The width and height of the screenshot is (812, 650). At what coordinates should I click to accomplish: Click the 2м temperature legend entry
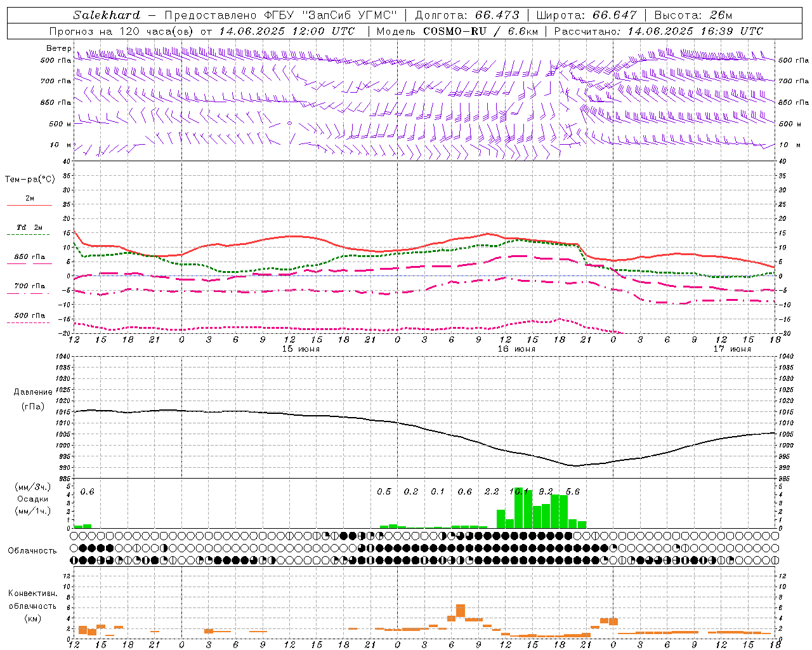tap(30, 198)
